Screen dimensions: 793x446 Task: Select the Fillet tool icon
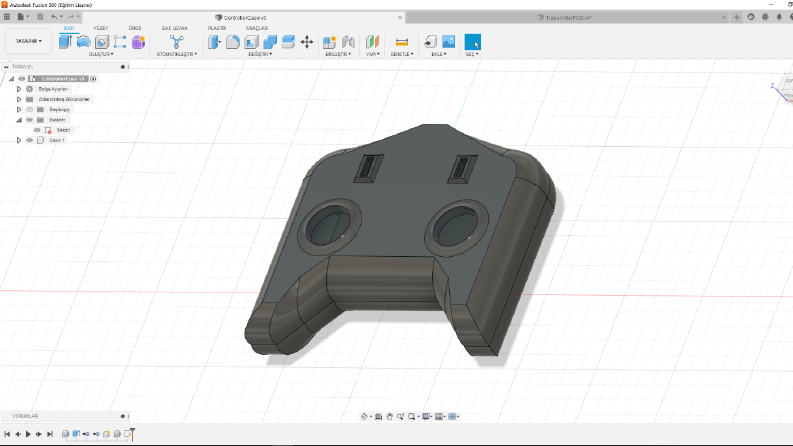click(233, 42)
